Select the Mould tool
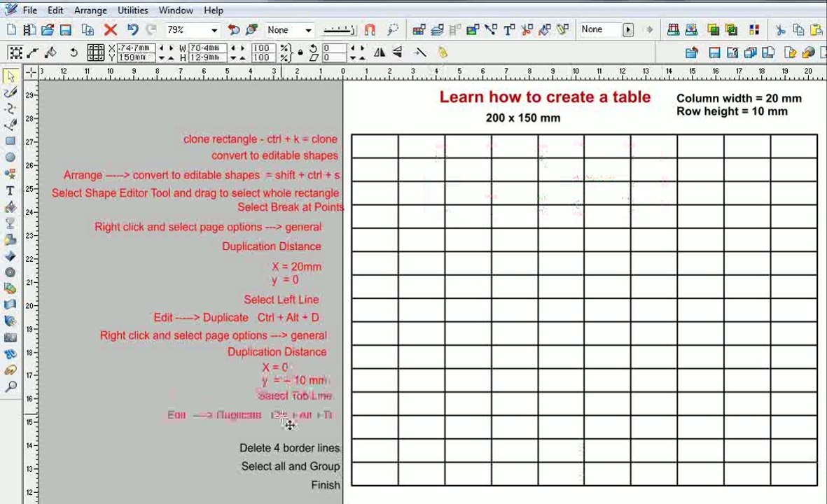This screenshot has width=827, height=504. pyautogui.click(x=10, y=304)
